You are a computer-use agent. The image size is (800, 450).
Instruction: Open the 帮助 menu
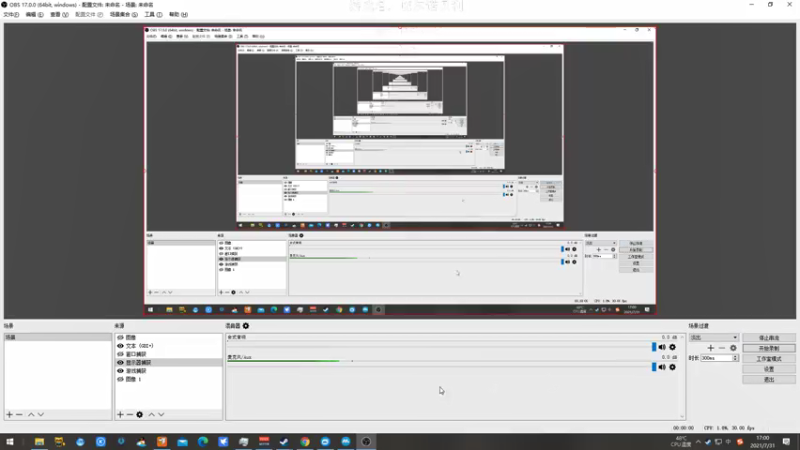tap(178, 14)
